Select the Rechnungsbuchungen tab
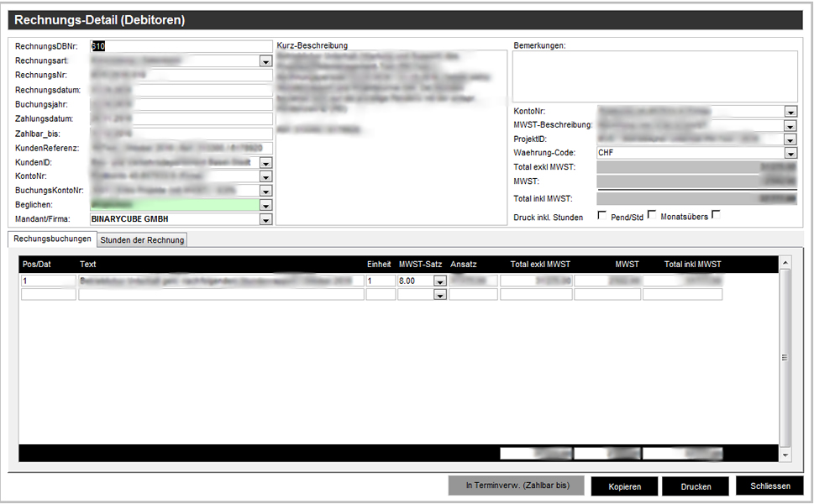The height and width of the screenshot is (504, 814). pyautogui.click(x=52, y=239)
